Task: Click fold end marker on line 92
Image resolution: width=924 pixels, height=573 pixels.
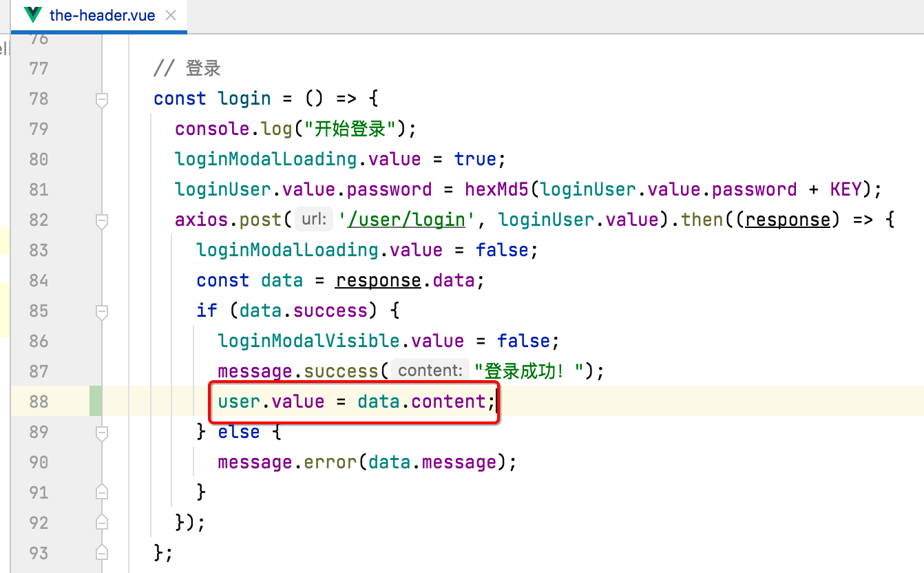Action: (x=102, y=523)
